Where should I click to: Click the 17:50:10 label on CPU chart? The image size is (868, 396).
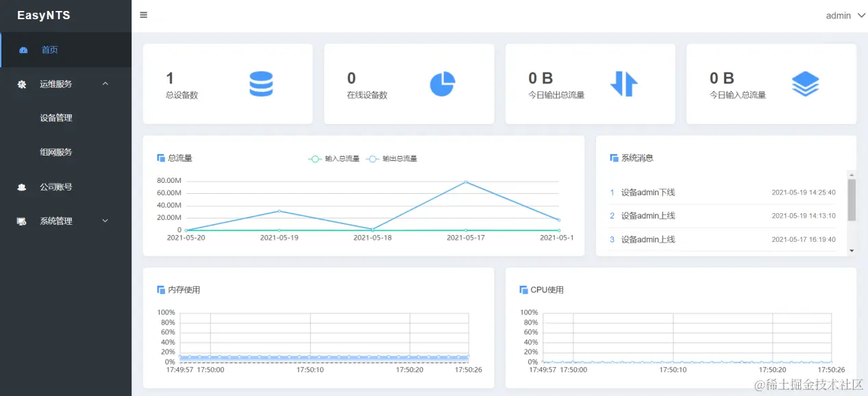[x=673, y=369]
